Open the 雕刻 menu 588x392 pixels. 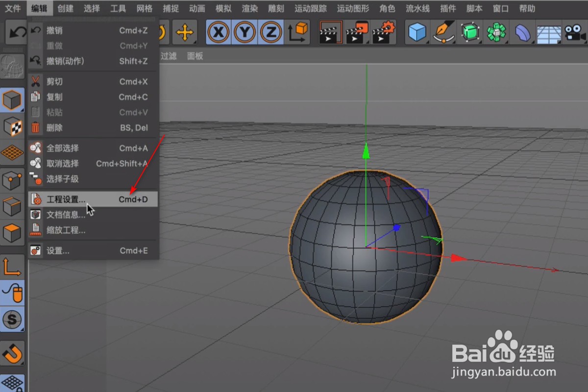(276, 8)
